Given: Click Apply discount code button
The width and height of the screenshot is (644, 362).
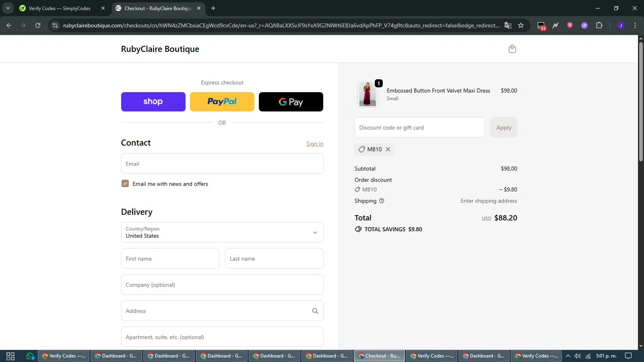Looking at the screenshot, I should click(504, 127).
